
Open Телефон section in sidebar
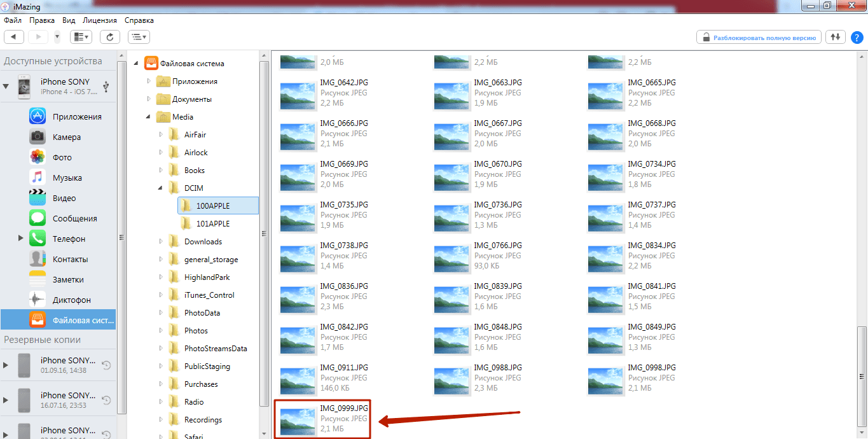[x=58, y=239]
